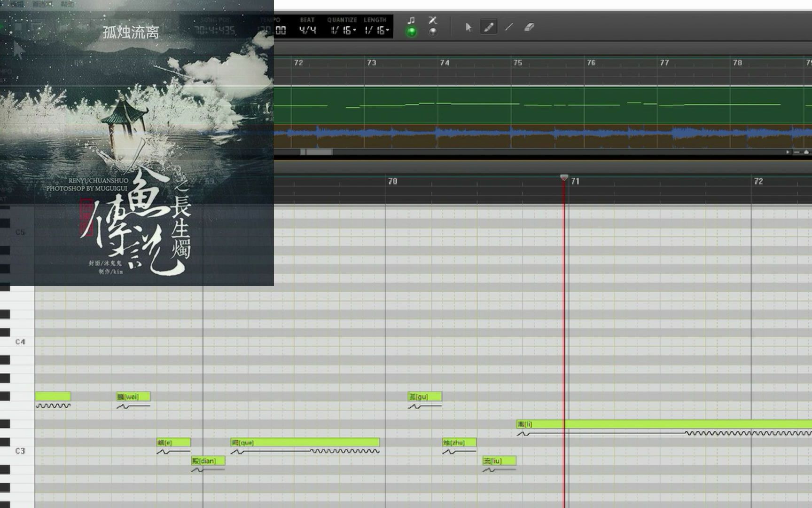Screen dimensions: 812x508
Task: Select the arrow pointer tool
Action: [x=468, y=27]
